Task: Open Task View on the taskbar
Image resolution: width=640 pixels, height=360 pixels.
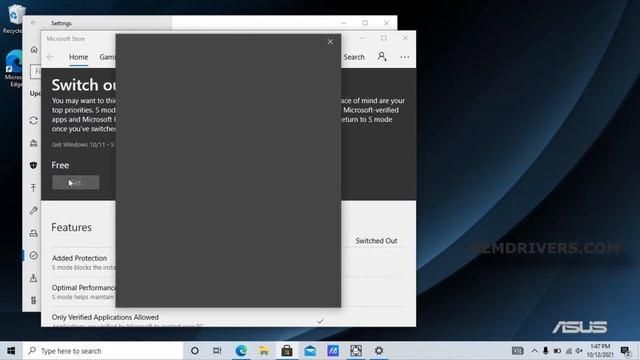Action: pyautogui.click(x=217, y=351)
